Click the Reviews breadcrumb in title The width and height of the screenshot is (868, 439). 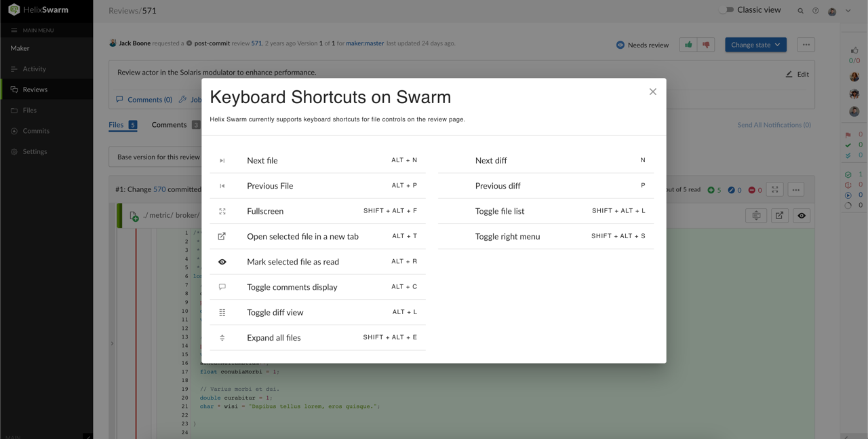point(123,11)
